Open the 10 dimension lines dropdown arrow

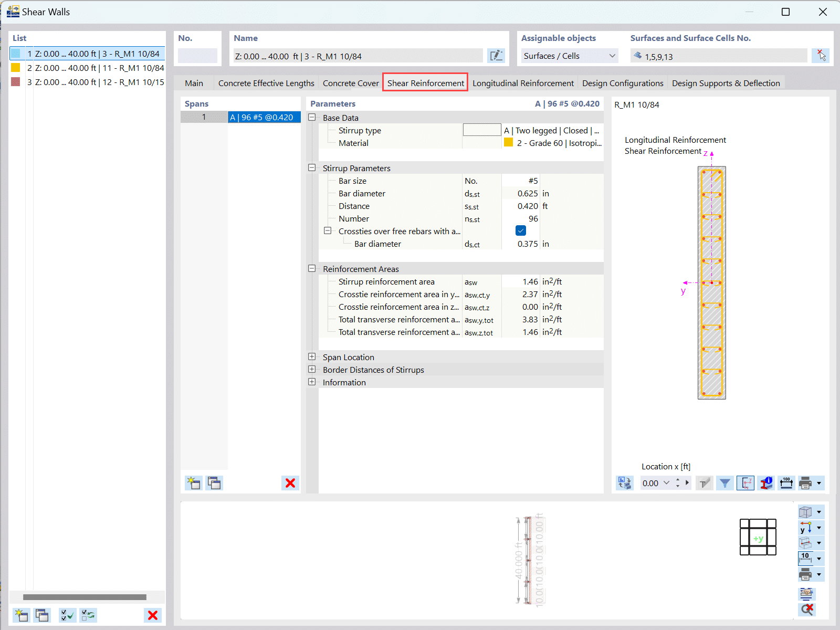[819, 558]
